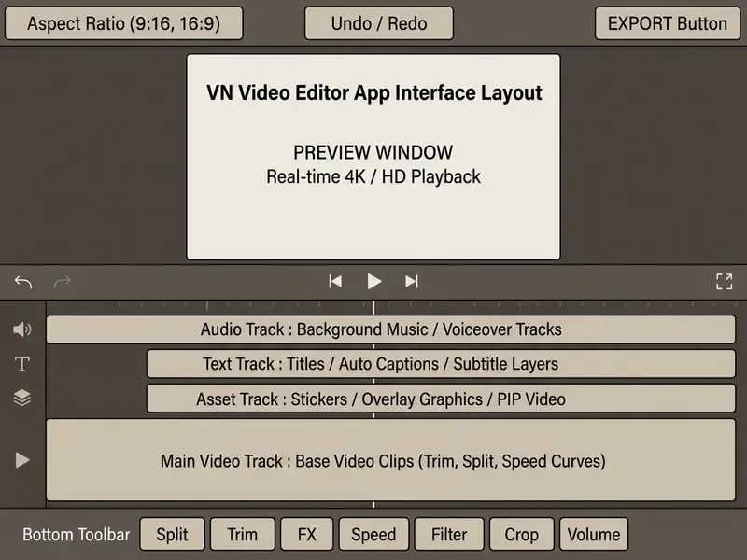Click the playhead marker on timeline ruler
The width and height of the screenshot is (747, 560).
click(373, 307)
